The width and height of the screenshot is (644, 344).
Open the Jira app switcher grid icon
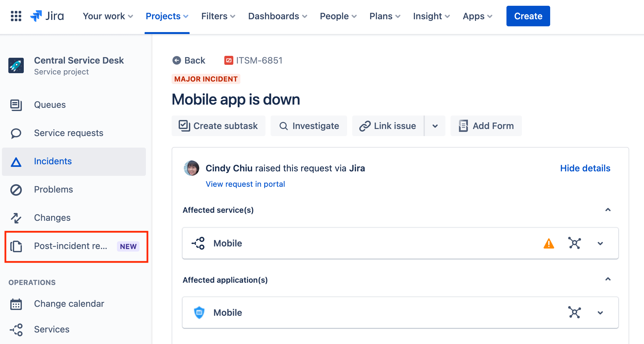tap(16, 16)
